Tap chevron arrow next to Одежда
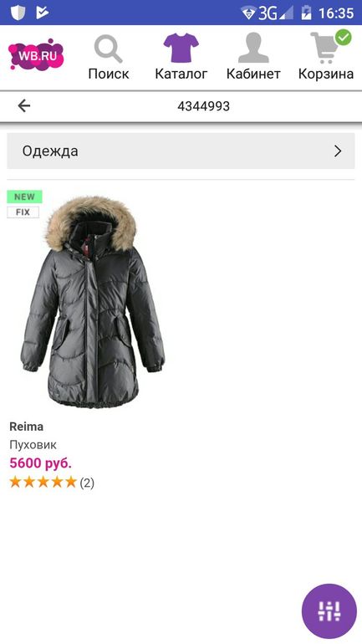362x644 pixels. [338, 151]
